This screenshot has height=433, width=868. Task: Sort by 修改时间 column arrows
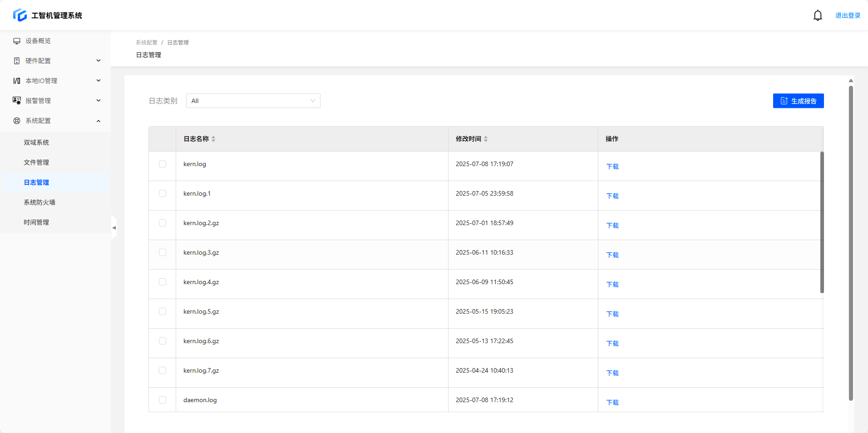[486, 139]
